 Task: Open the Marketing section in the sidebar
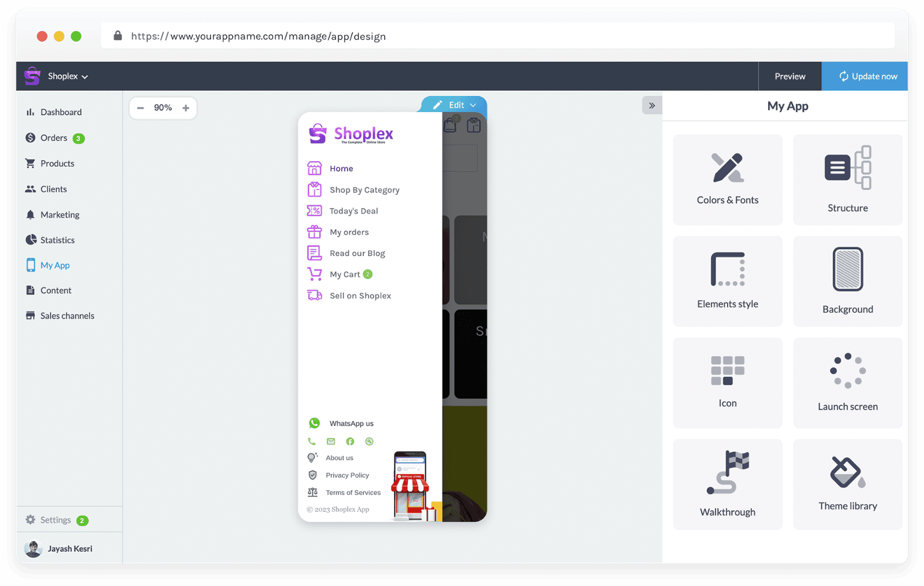point(59,214)
